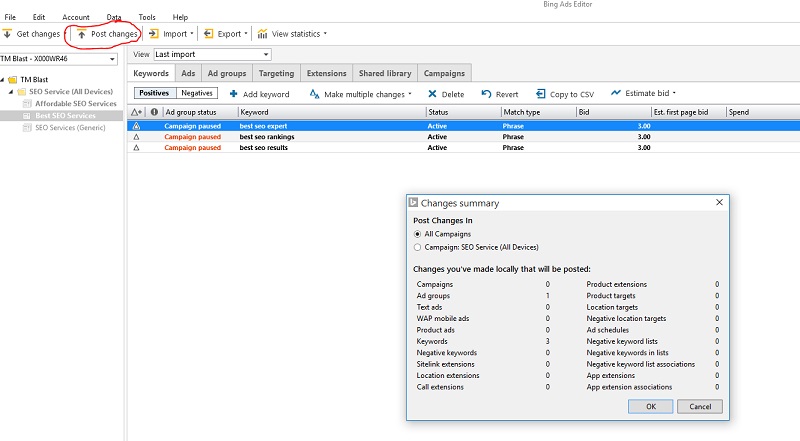Open the View statistics dropdown arrow
This screenshot has width=800, height=441.
coord(325,34)
